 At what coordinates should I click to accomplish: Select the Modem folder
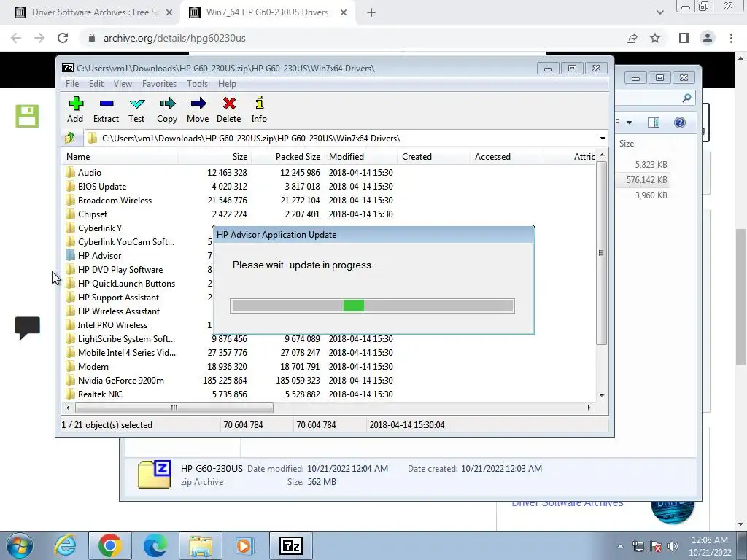[x=93, y=367]
